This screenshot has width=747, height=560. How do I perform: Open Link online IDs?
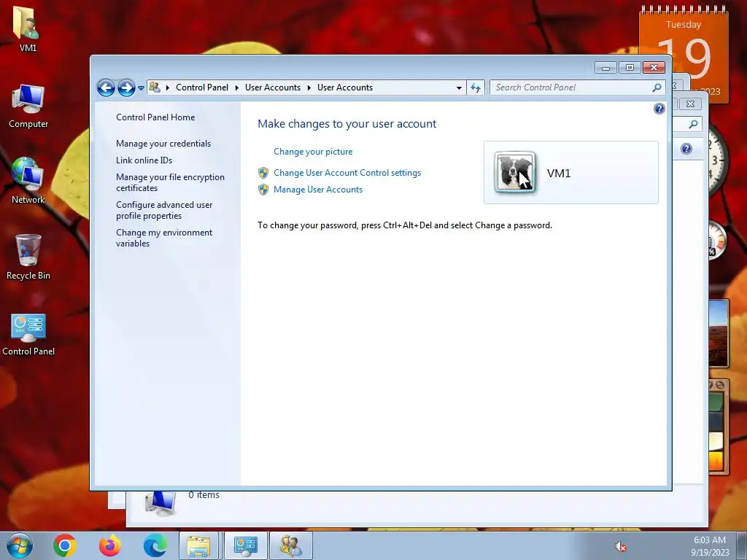(144, 160)
